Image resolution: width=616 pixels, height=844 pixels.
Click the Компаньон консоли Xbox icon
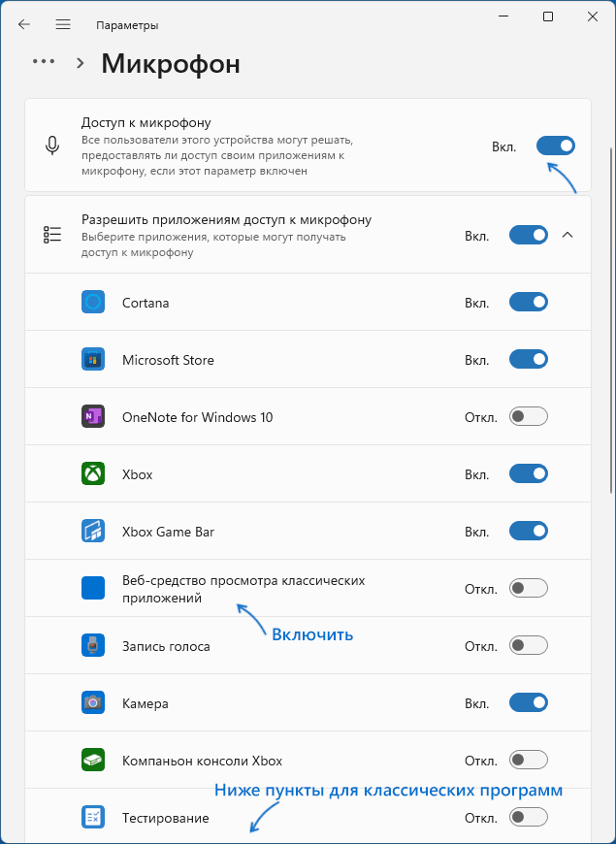(x=93, y=761)
